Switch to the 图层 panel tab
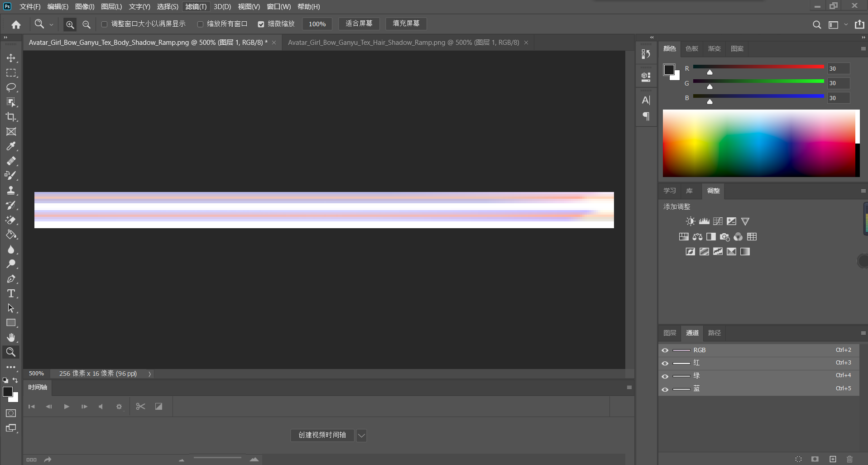The width and height of the screenshot is (868, 465). pyautogui.click(x=670, y=333)
